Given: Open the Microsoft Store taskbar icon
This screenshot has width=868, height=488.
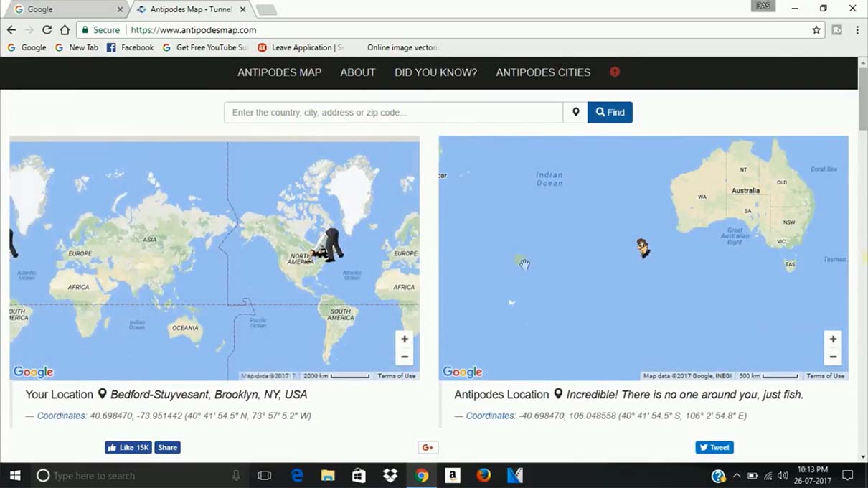Looking at the screenshot, I should pos(359,475).
